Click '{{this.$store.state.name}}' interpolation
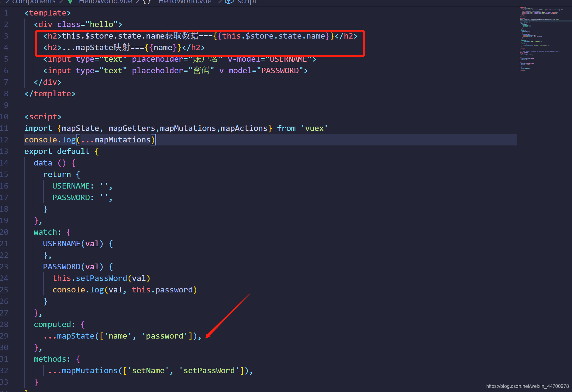The height and width of the screenshot is (392, 572). pyautogui.click(x=274, y=36)
